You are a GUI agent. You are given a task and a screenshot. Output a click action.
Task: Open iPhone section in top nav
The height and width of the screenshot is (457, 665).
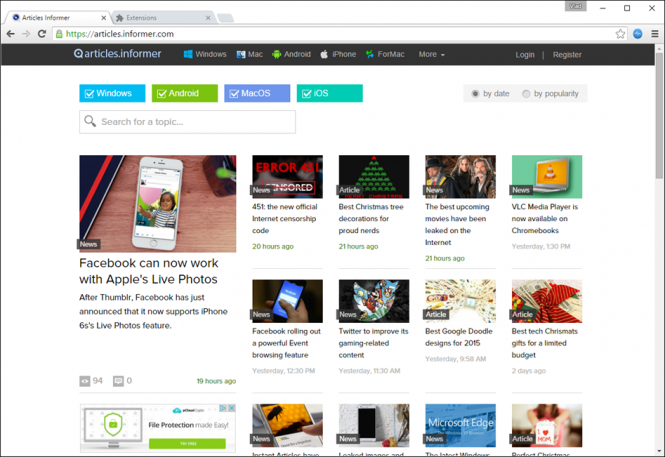pos(338,54)
